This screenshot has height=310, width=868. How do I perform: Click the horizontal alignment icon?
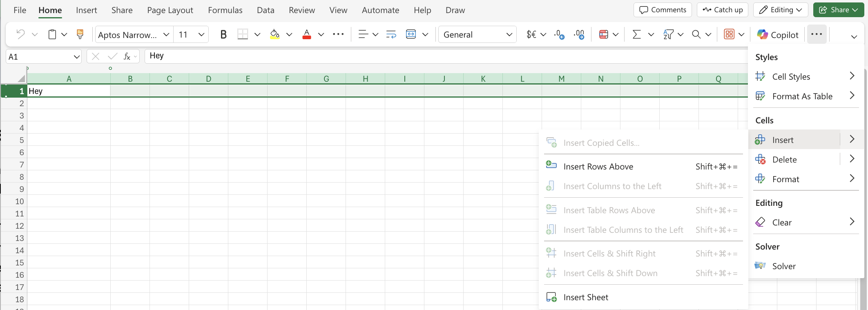pos(363,34)
